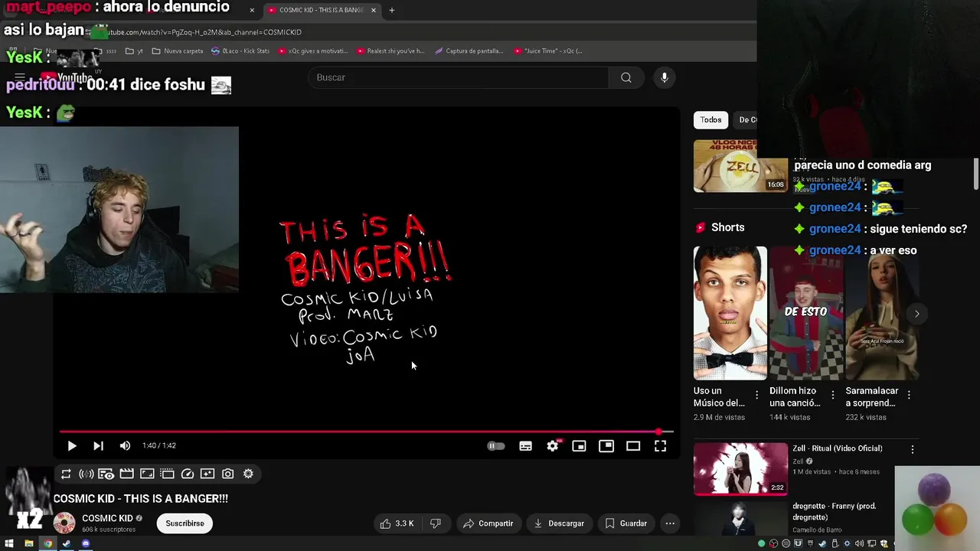Viewport: 980px width, 551px height.
Task: Open the DE ESTO Short thumbnail
Action: (x=806, y=313)
